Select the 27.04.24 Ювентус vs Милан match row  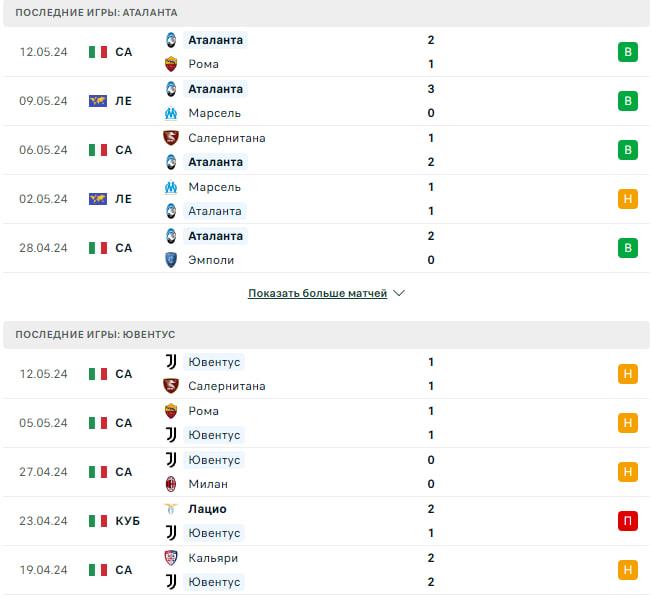tap(326, 472)
